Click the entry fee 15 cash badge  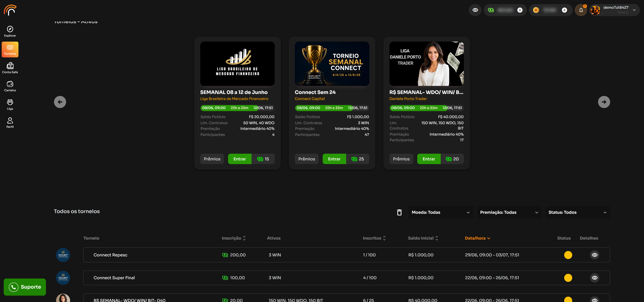click(263, 159)
